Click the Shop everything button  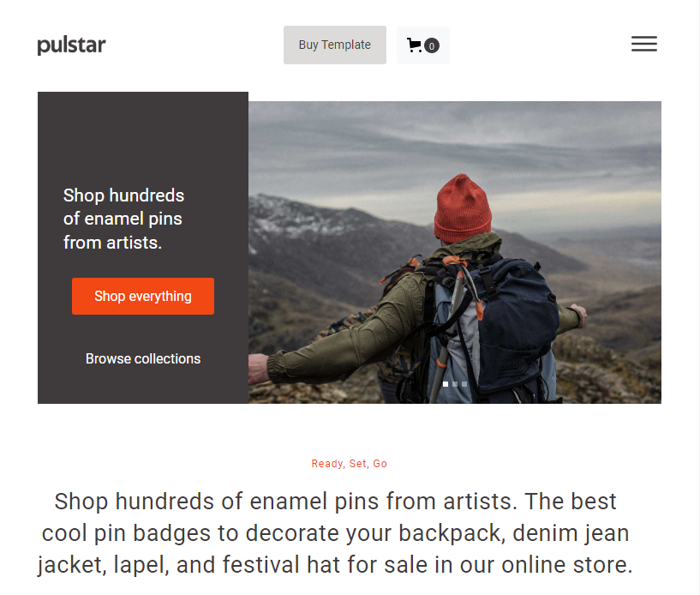143,296
